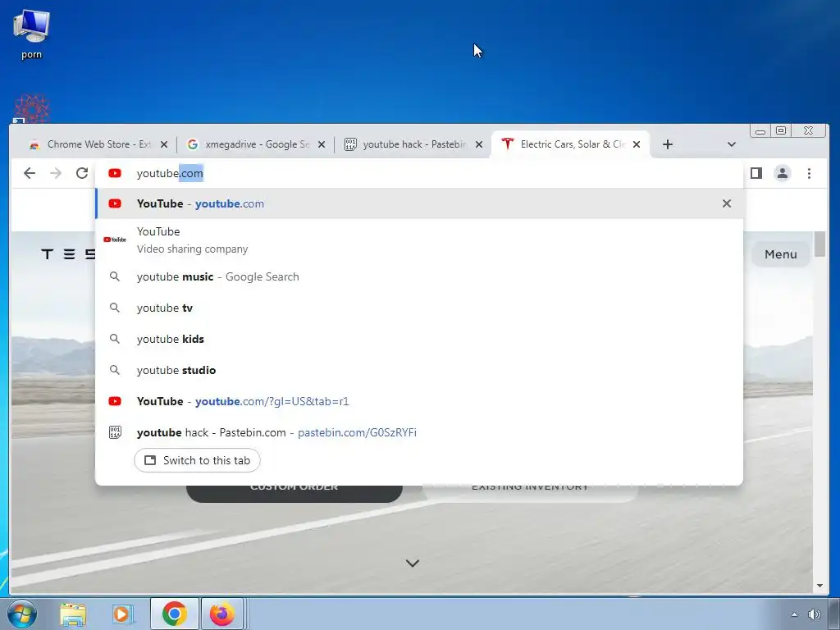Expand the tab search chevron
This screenshot has width=840, height=630.
click(x=731, y=144)
